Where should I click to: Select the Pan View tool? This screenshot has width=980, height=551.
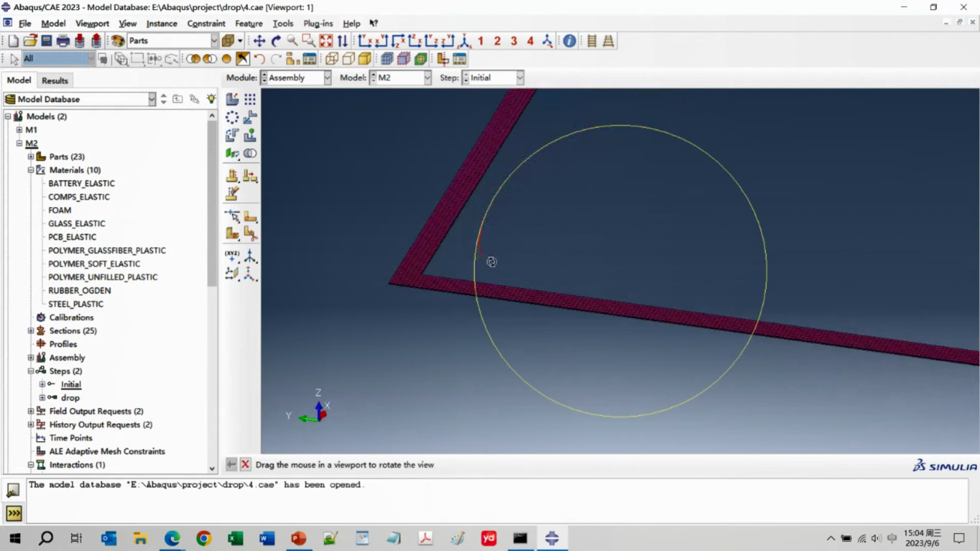point(259,41)
